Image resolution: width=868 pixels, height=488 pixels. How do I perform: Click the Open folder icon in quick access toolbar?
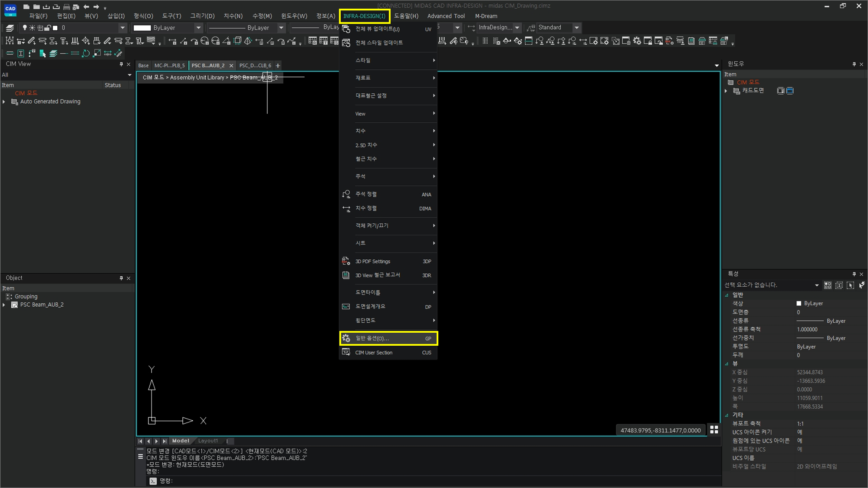(36, 7)
